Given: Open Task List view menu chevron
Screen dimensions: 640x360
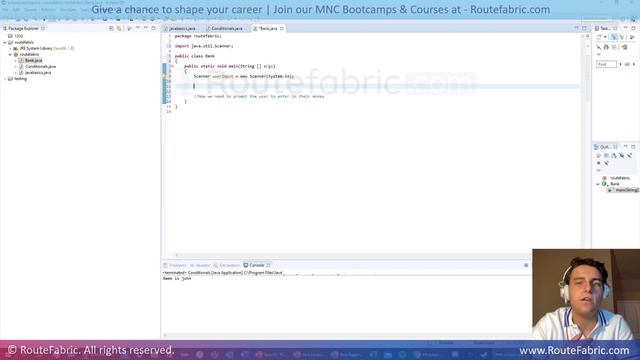Looking at the screenshot, I should (x=599, y=54).
